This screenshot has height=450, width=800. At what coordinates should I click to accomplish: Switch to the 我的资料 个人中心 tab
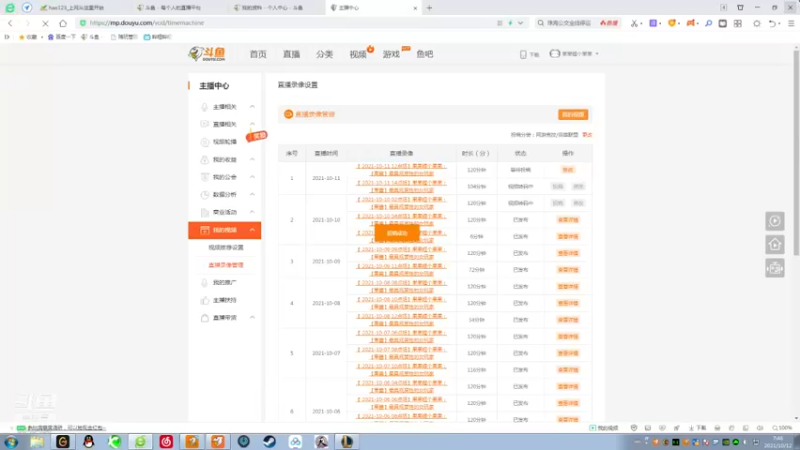pos(276,8)
